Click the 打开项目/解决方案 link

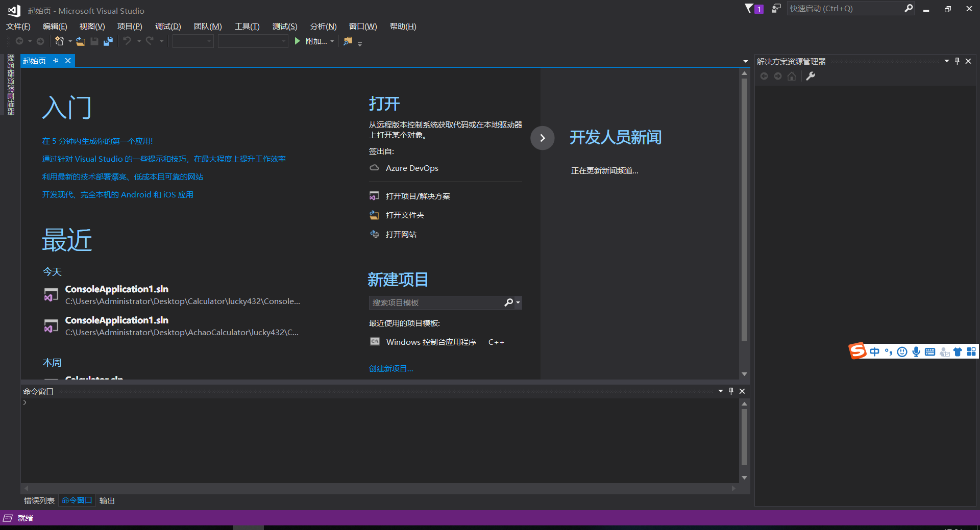[418, 196]
